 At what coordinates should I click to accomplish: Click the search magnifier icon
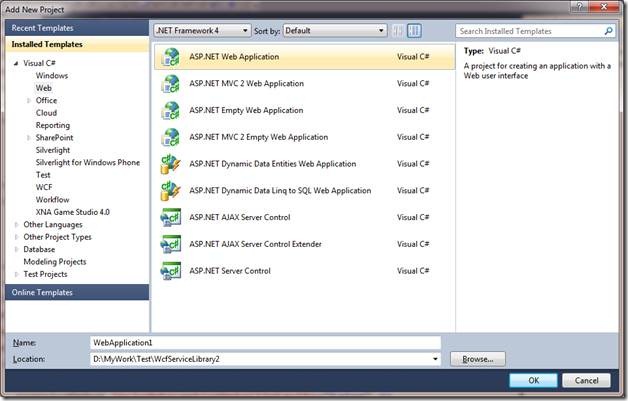coord(609,32)
